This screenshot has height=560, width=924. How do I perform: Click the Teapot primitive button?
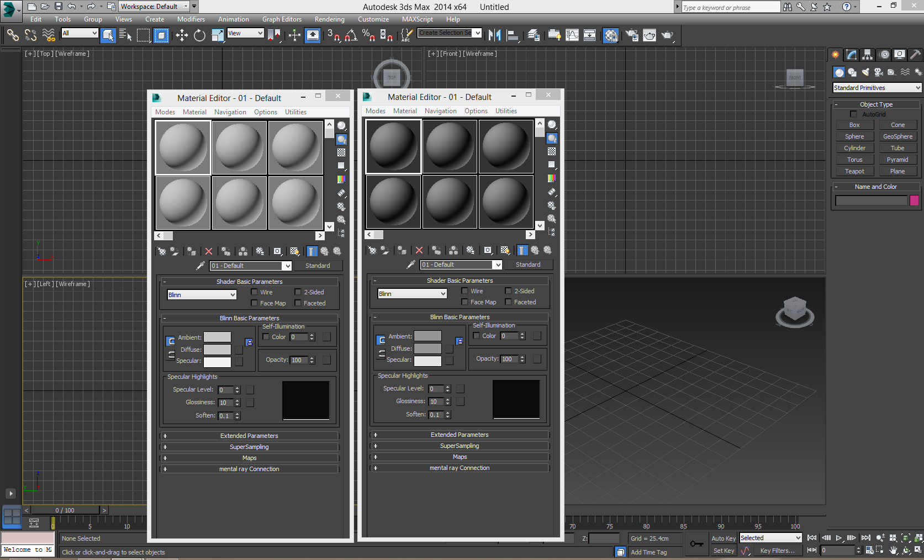(854, 171)
